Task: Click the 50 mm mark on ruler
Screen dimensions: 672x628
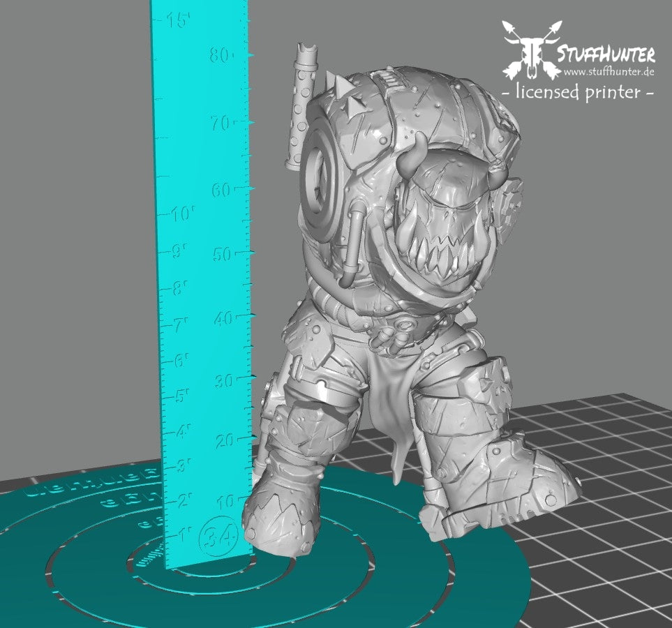Action: pyautogui.click(x=222, y=254)
